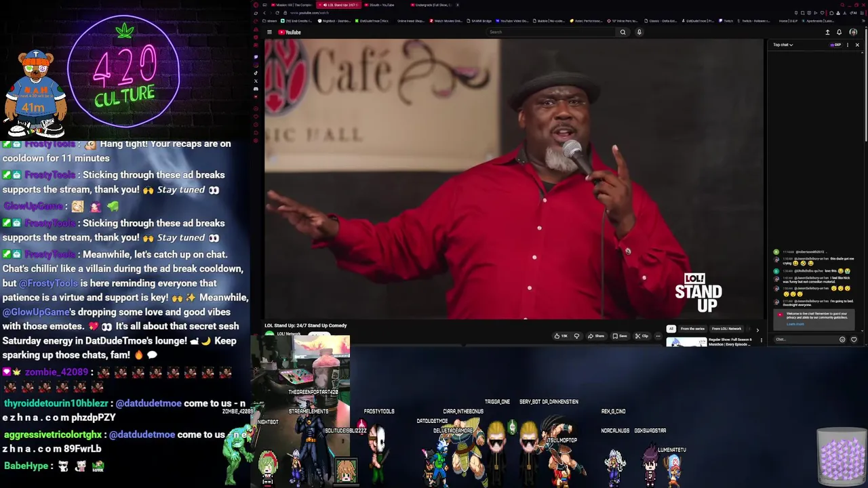The height and width of the screenshot is (488, 868).
Task: Save the video to a playlist
Action: point(620,336)
